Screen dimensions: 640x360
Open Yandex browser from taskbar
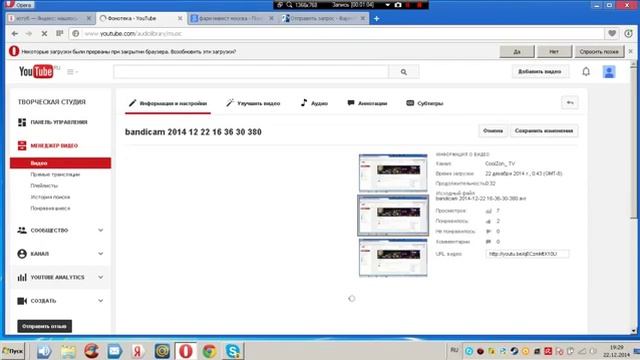click(138, 351)
